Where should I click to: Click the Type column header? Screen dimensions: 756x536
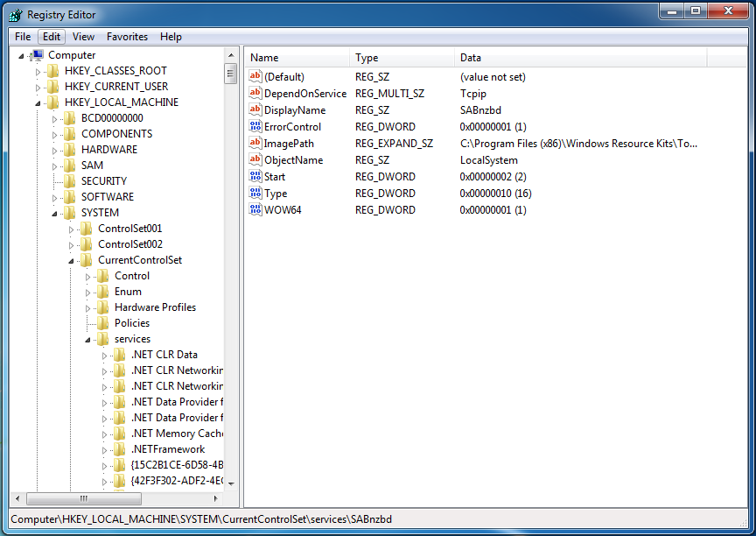pos(402,58)
